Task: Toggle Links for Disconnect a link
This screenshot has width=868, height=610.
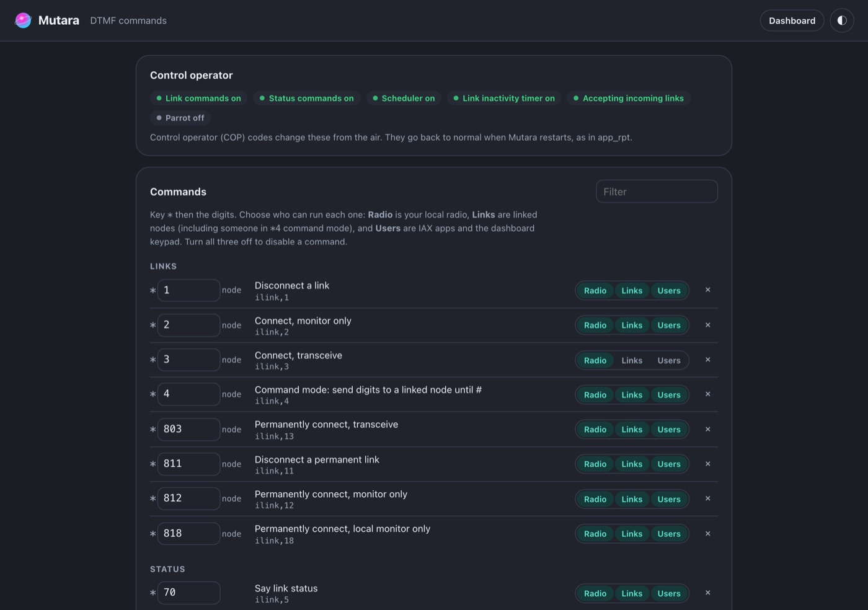Action: tap(632, 290)
